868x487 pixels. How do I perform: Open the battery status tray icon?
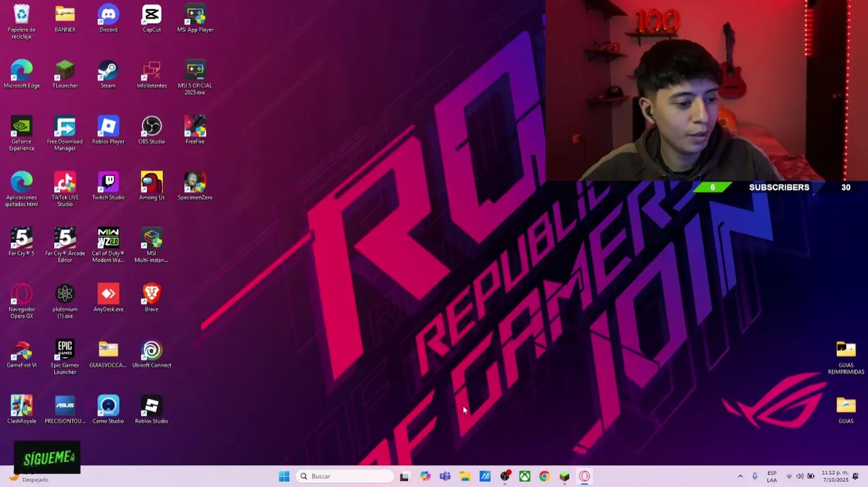tap(810, 476)
